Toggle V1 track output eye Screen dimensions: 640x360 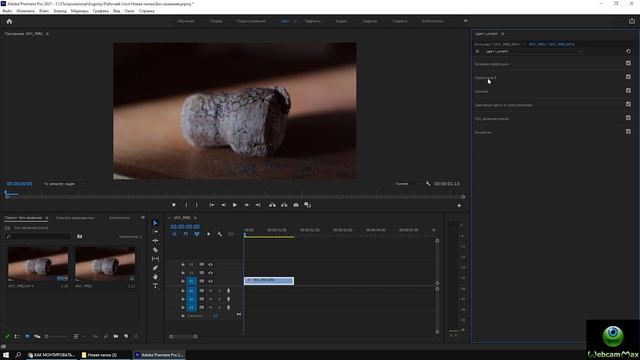[210, 281]
